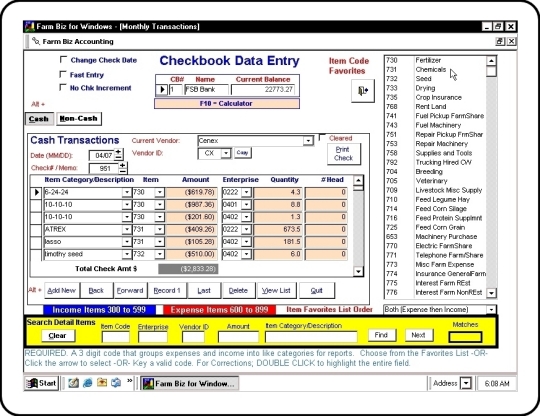
Task: Open item code dropdown on timothy seed row
Action: tap(159, 254)
